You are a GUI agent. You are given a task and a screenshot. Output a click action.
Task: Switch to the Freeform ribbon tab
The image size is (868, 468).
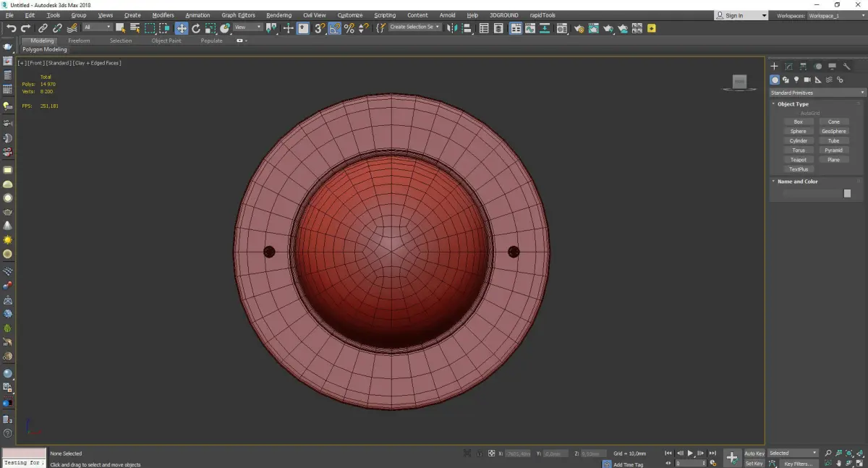(x=79, y=41)
